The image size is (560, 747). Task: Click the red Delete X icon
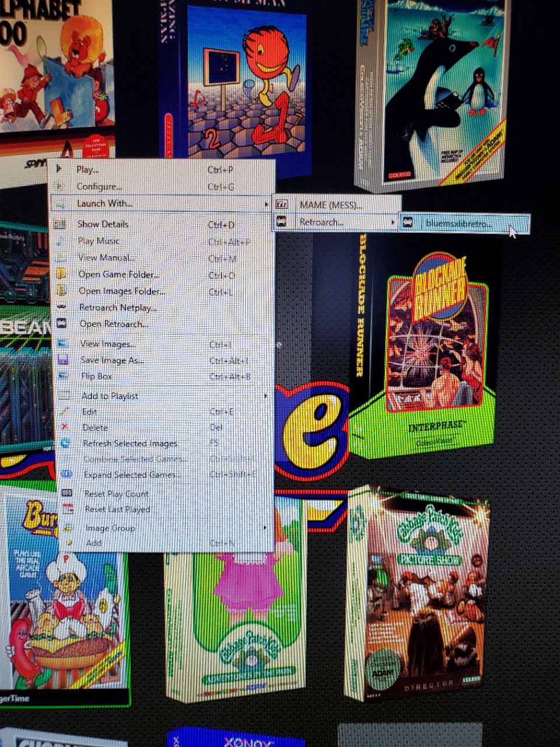pyautogui.click(x=65, y=427)
